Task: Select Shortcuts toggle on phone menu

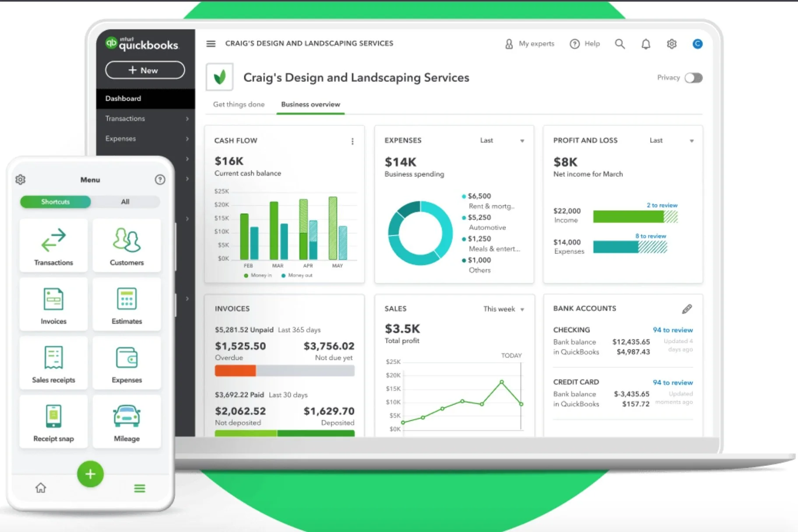Action: [x=56, y=202]
